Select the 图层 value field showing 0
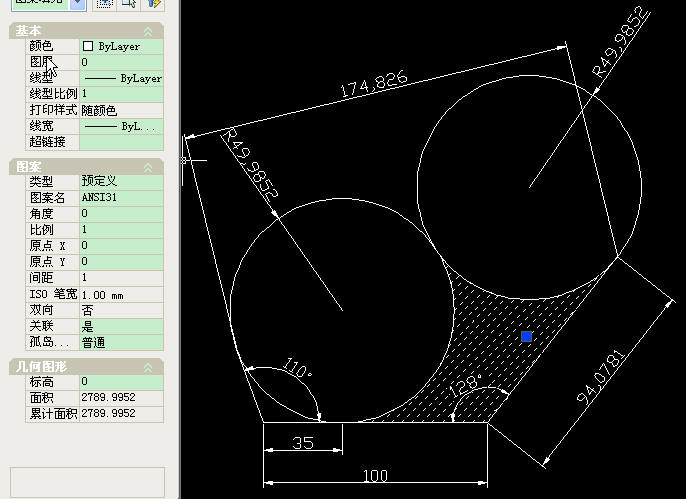Image resolution: width=686 pixels, height=499 pixels. tap(121, 62)
